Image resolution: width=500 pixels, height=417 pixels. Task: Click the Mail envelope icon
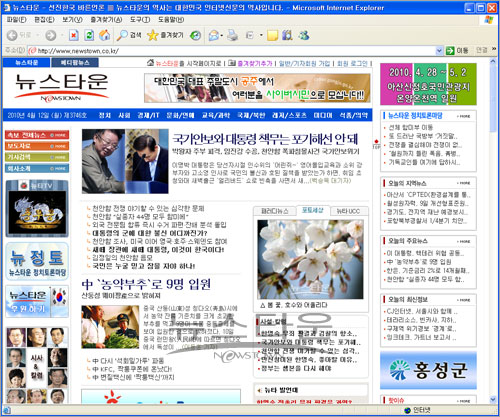coord(213,35)
